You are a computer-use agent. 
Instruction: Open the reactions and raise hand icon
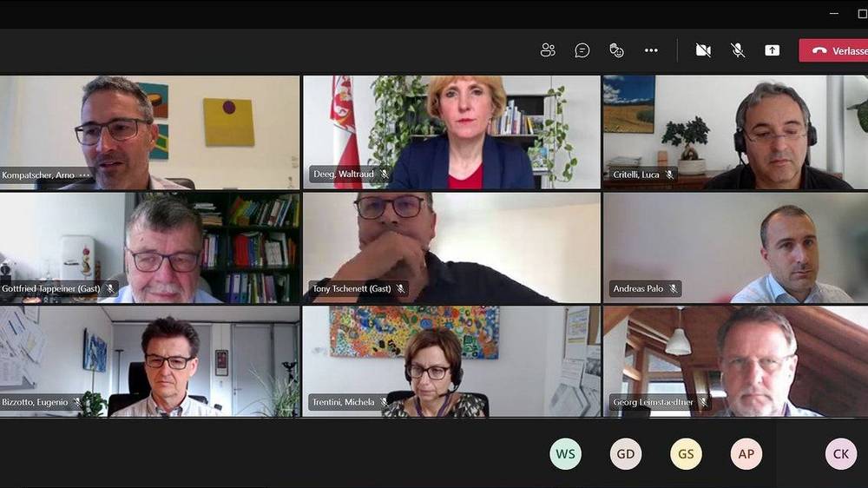(x=616, y=50)
